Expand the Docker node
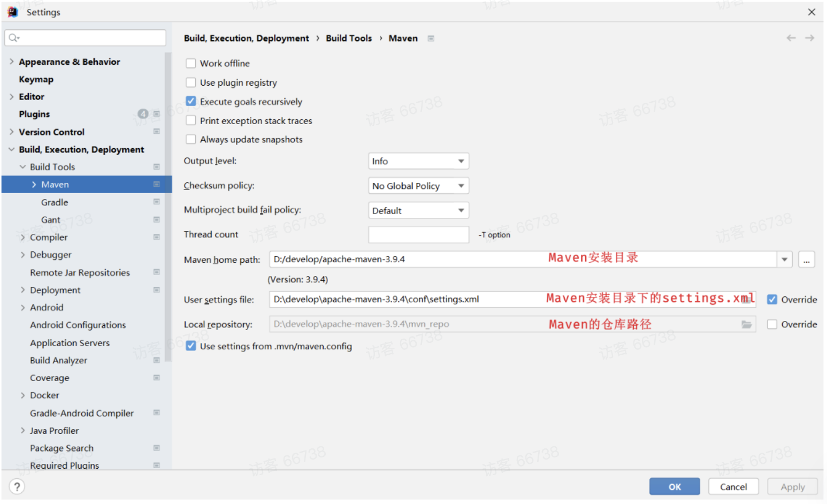Screen dimensions: 827x504 coord(22,395)
